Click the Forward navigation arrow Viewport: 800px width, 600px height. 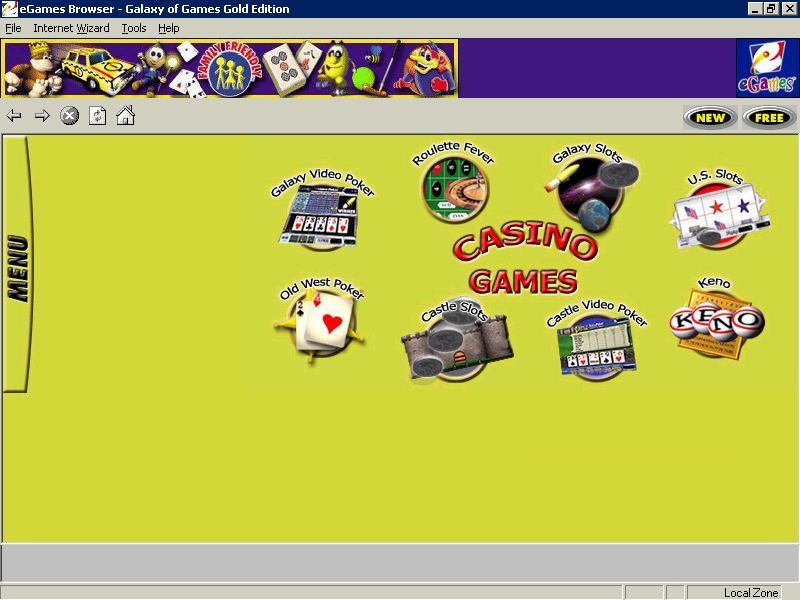(x=40, y=116)
